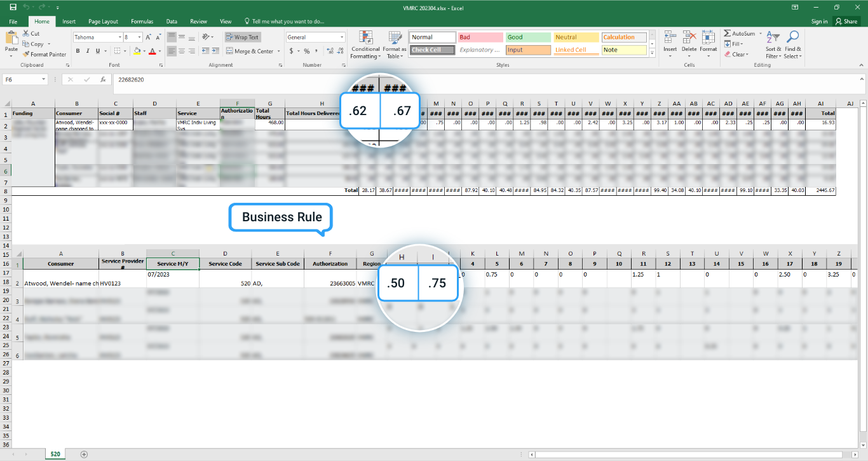Expand the General number format dropdown
The height and width of the screenshot is (461, 868).
tap(342, 38)
